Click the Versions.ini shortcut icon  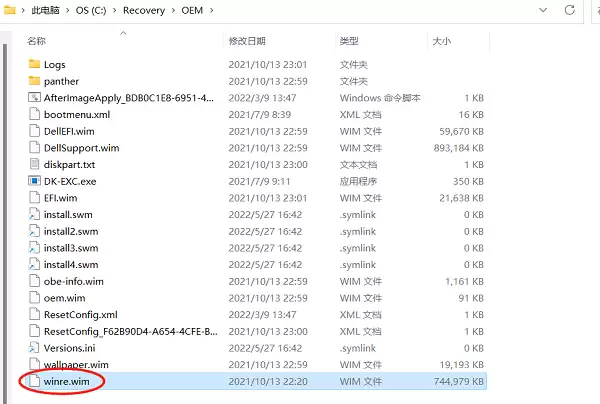coord(34,348)
